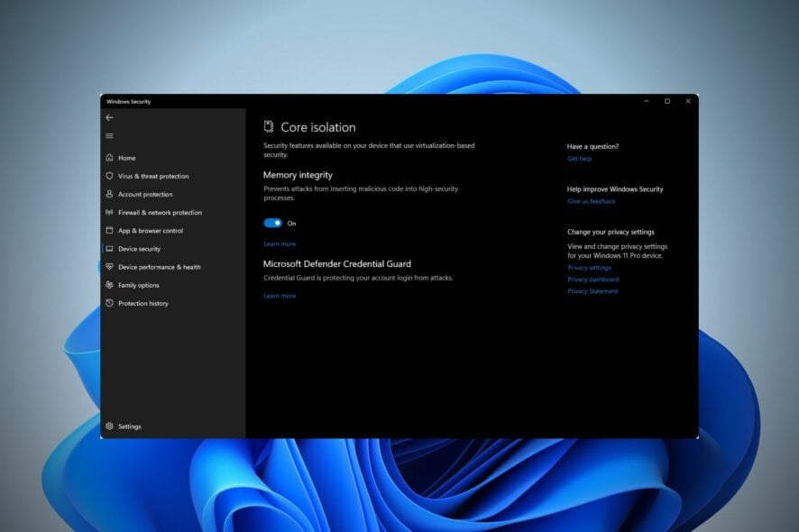Viewport: 799px width, 532px height.
Task: Open Learn more under Credential Guard
Action: pyautogui.click(x=279, y=296)
